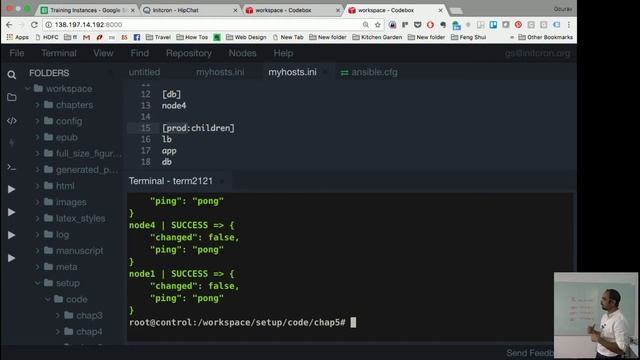The width and height of the screenshot is (640, 360).
Task: Open the Travel bookmarks folder
Action: coord(158,37)
